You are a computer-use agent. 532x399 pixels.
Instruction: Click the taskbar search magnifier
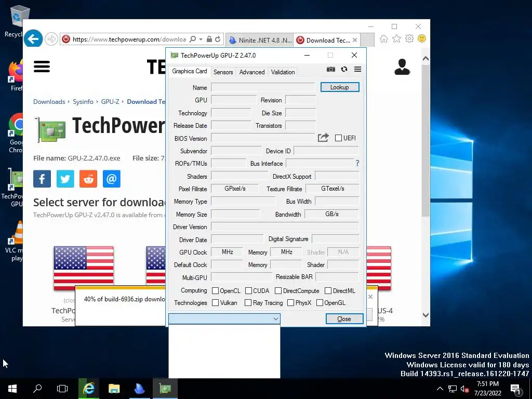[x=37, y=389]
